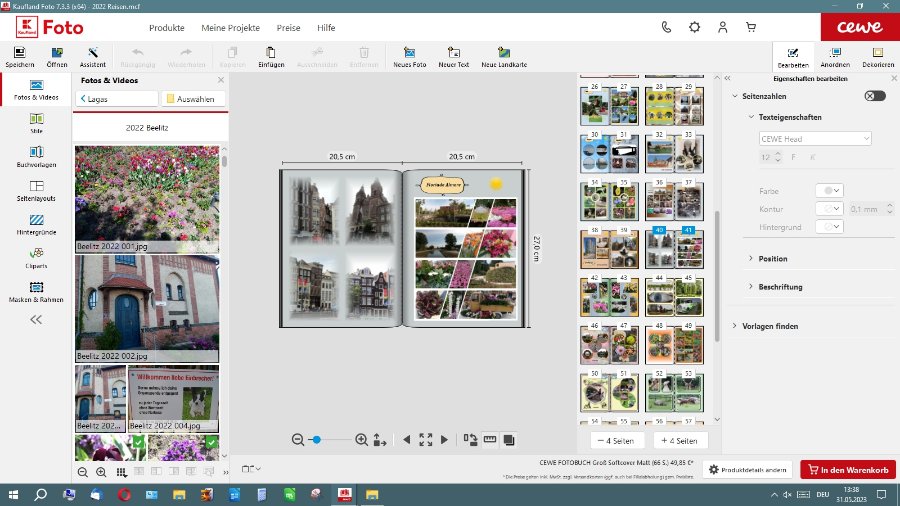The width and height of the screenshot is (900, 506).
Task: Toggle the shadow display icon below canvas
Action: 509,439
